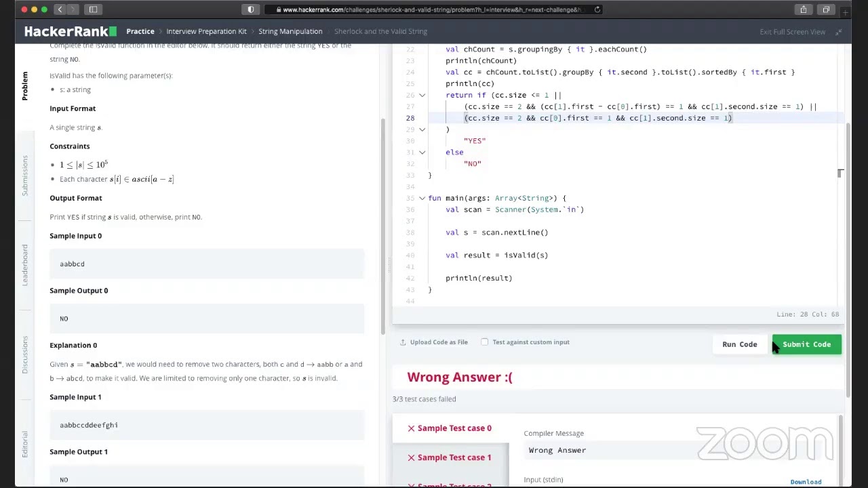Open the Interview Preparation Kit breadcrumb
868x488 pixels.
click(206, 31)
